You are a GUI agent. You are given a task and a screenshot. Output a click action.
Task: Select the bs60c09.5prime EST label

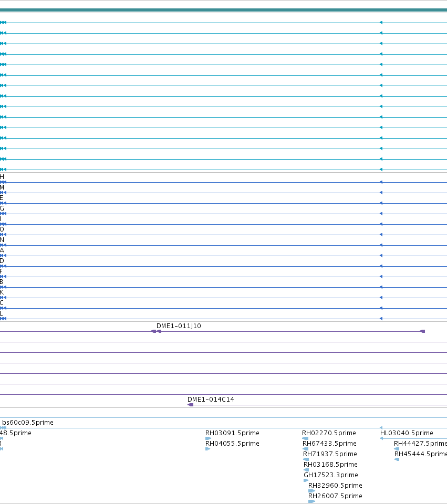click(x=28, y=422)
